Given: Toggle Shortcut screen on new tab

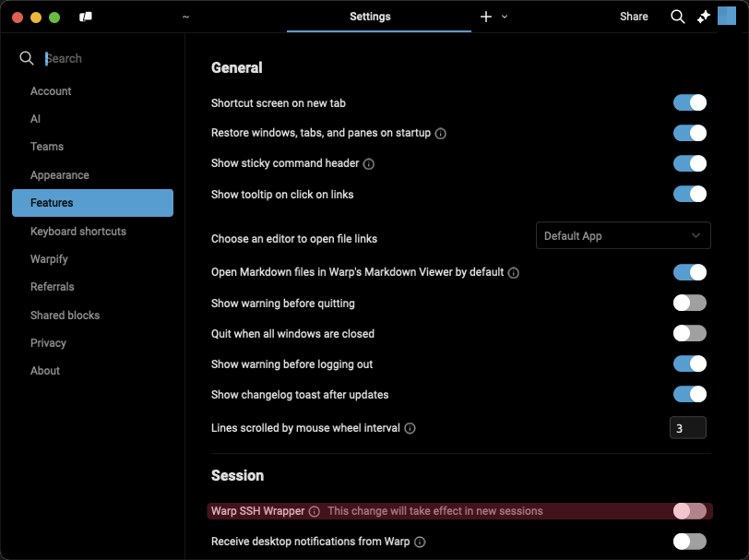Looking at the screenshot, I should 689,102.
